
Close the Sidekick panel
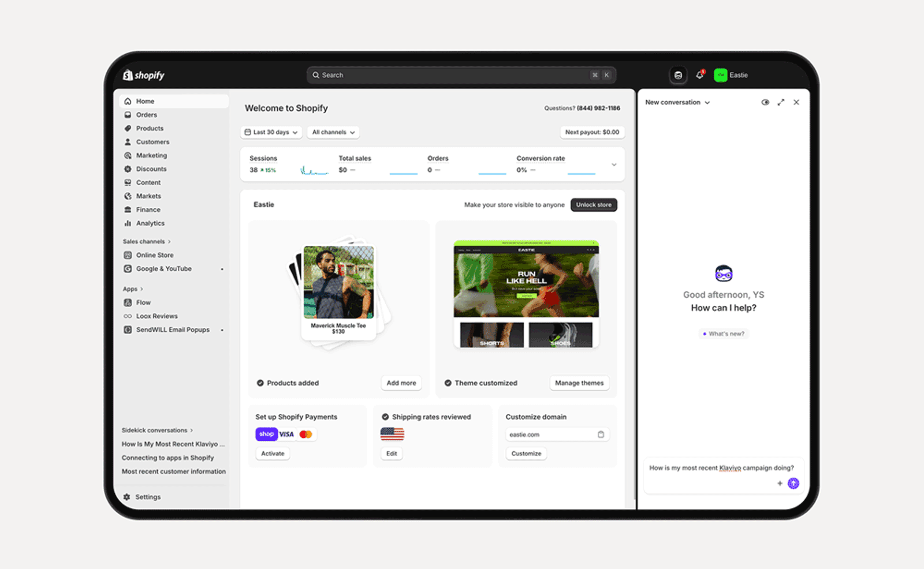(x=796, y=103)
